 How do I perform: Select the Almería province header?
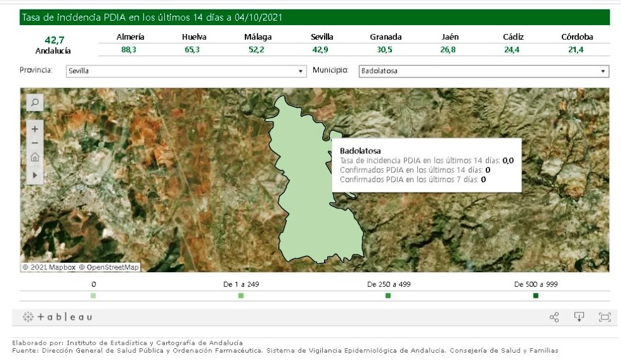[130, 37]
